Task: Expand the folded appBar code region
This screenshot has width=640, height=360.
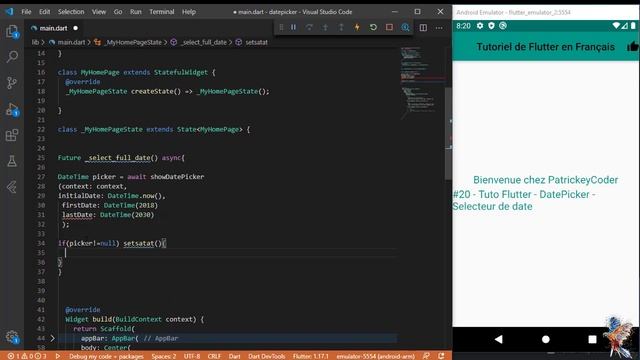Action: click(52, 338)
